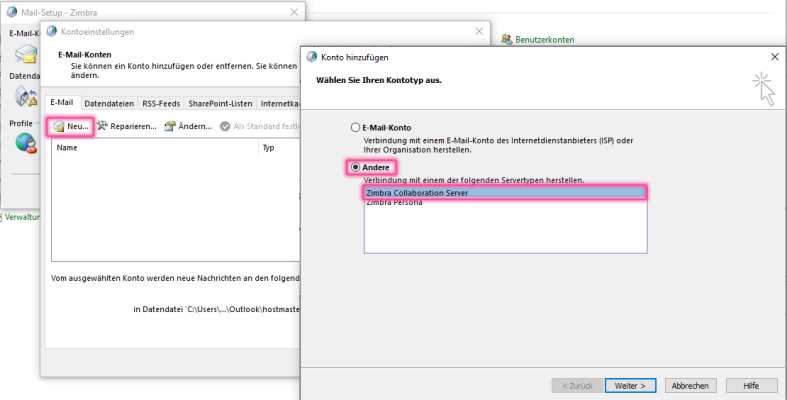Switch to the SharePoint-Listen tab
The image size is (787, 400).
tap(220, 102)
